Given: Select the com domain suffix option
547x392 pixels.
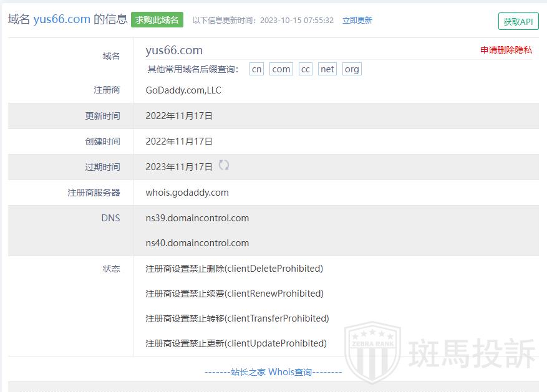Looking at the screenshot, I should [x=281, y=69].
